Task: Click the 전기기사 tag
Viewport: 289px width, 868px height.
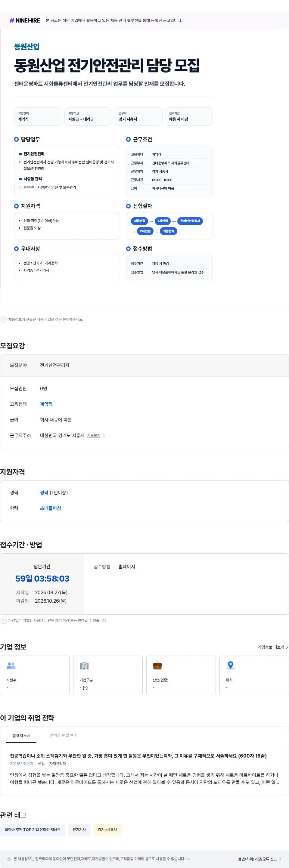Action: pyautogui.click(x=79, y=829)
